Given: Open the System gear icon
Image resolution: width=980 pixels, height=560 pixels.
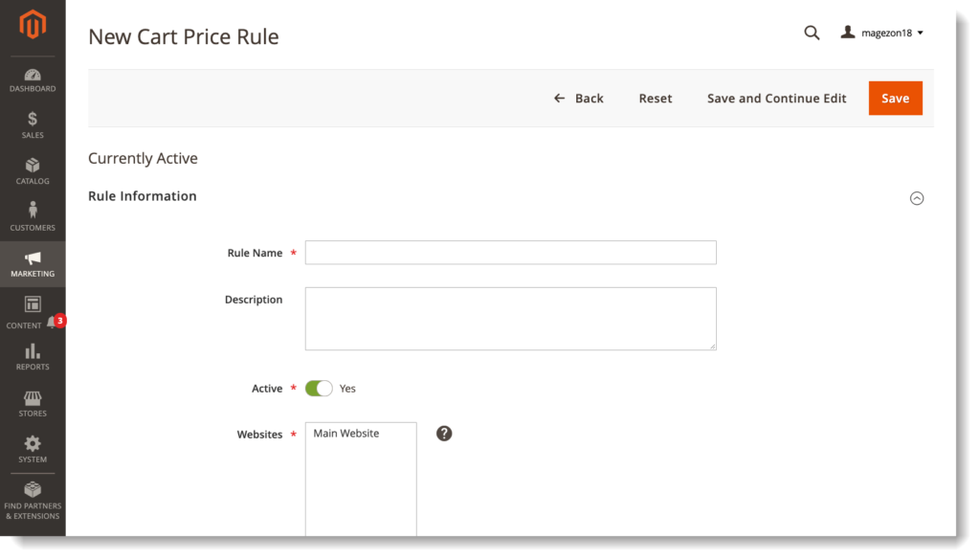Looking at the screenshot, I should 33,444.
